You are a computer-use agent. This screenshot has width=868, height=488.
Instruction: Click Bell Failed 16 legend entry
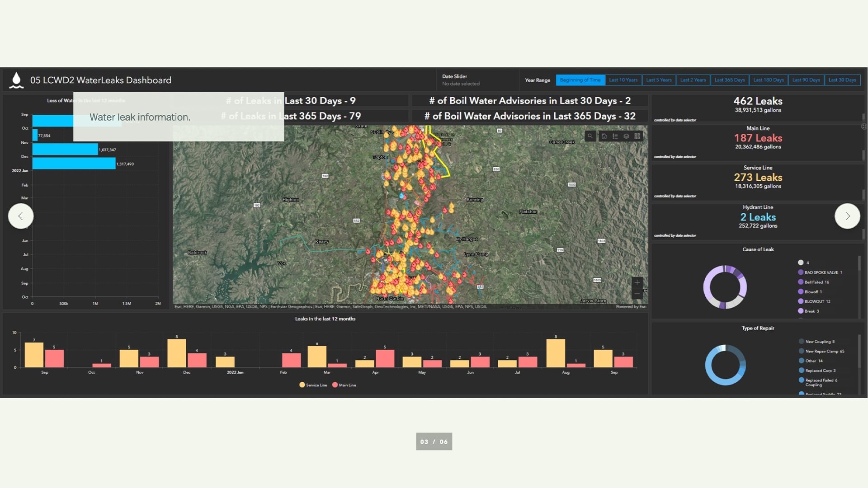click(813, 282)
